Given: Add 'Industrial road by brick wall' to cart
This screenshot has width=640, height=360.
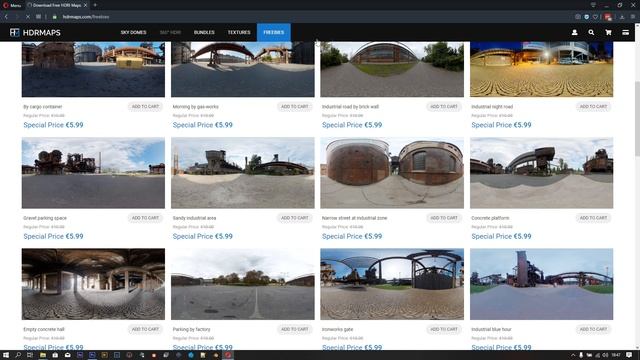Looking at the screenshot, I should tap(444, 107).
